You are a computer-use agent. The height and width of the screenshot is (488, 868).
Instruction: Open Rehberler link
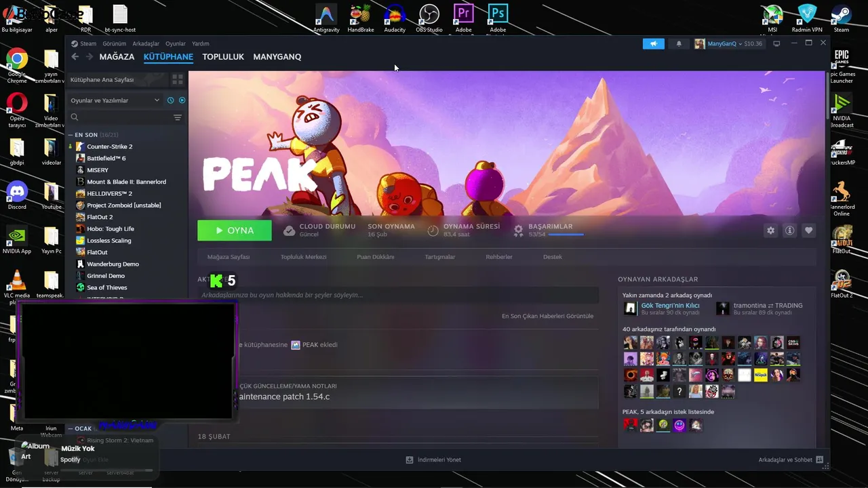click(499, 257)
